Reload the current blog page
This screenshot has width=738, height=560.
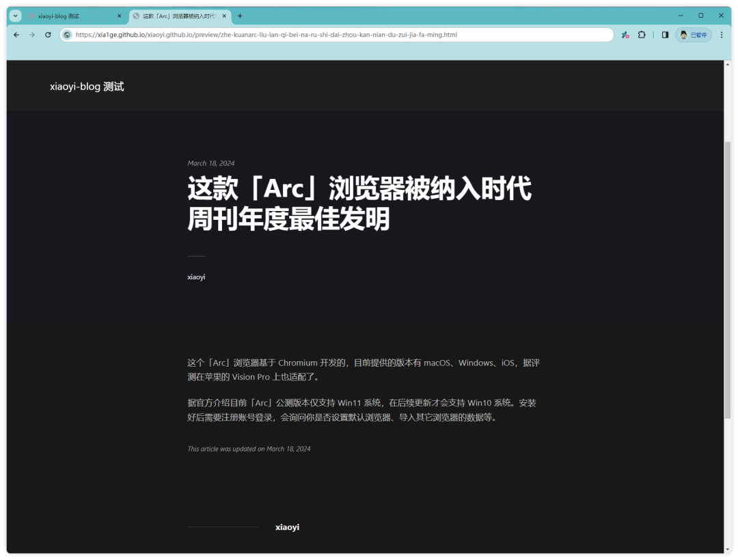[48, 35]
